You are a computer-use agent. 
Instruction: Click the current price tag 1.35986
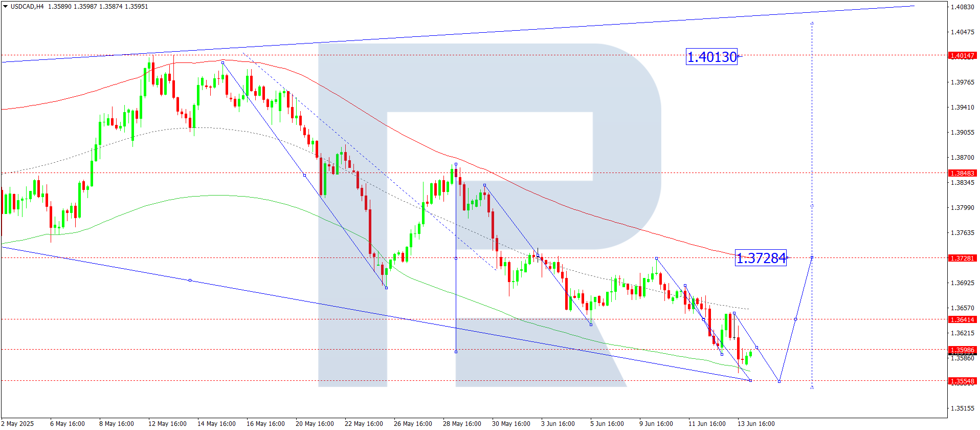(962, 350)
